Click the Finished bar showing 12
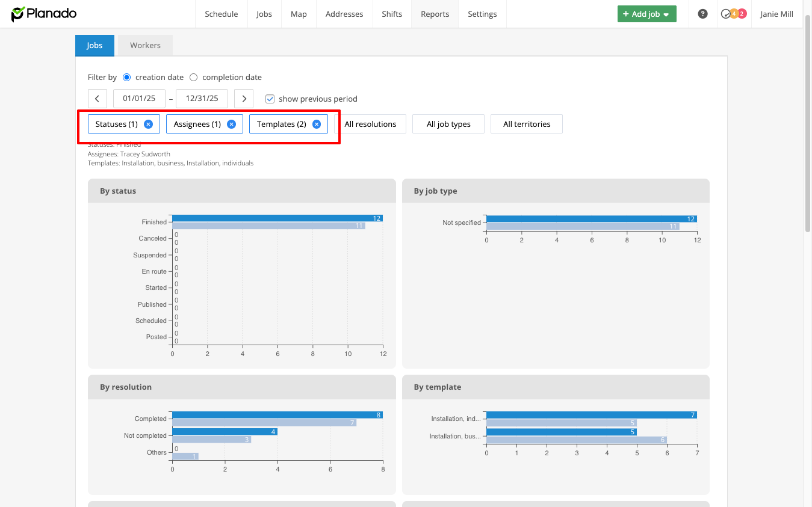Viewport: 812px width, 507px height. [277, 218]
